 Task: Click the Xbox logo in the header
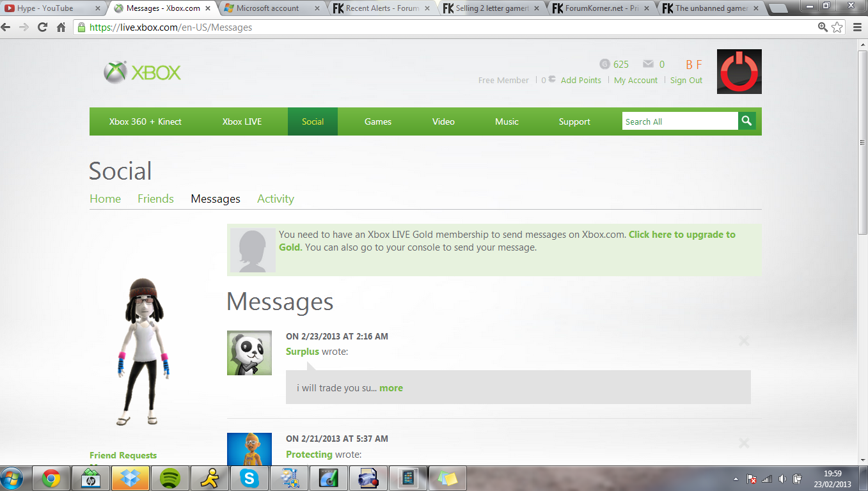coord(142,72)
